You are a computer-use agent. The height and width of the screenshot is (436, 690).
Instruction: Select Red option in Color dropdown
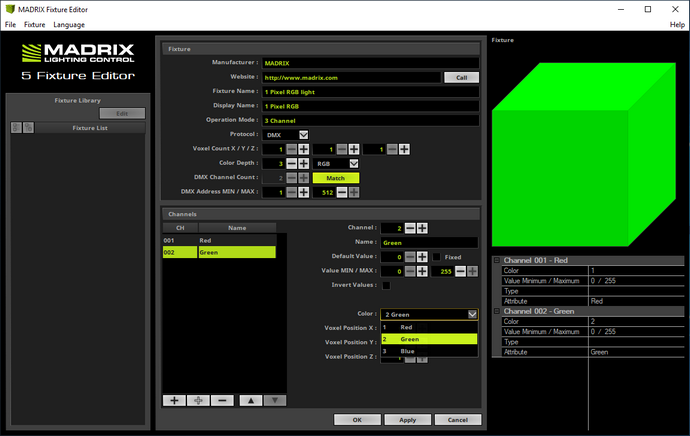[429, 327]
